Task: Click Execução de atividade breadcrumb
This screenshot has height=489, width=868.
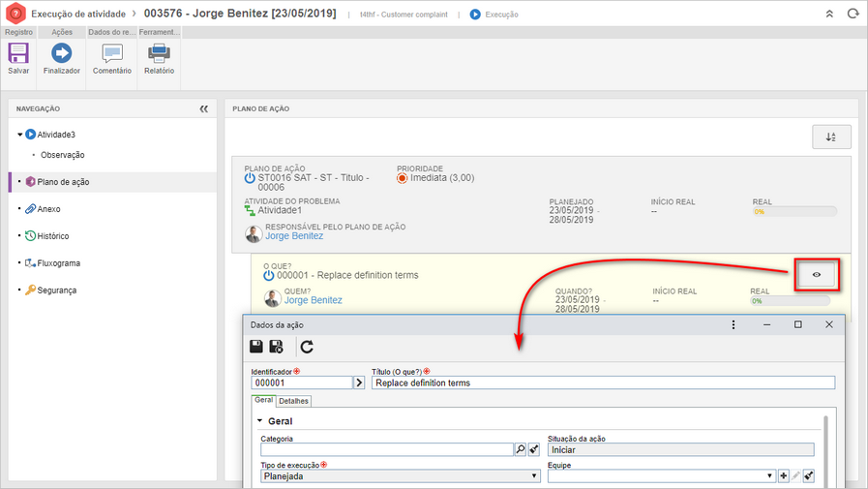Action: (x=78, y=14)
